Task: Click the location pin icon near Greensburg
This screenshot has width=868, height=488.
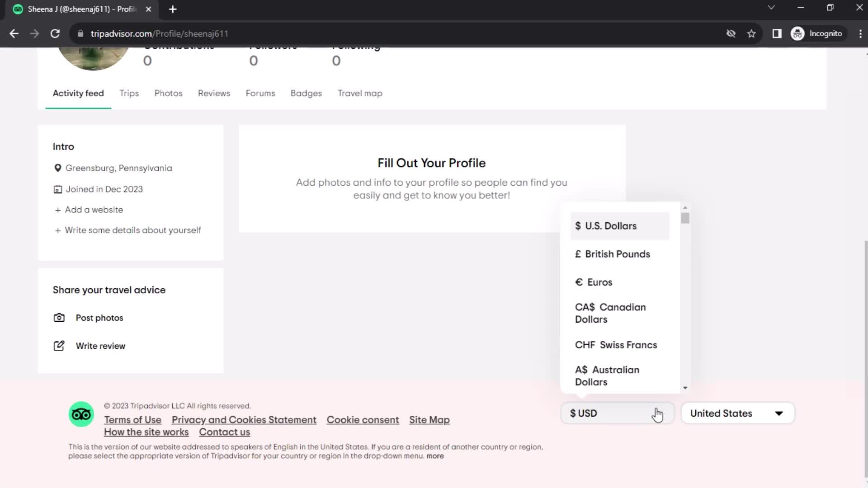Action: click(x=57, y=168)
